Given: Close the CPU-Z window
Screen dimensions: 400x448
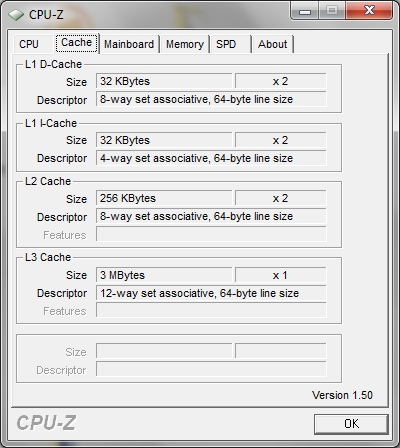Looking at the screenshot, I should coord(369,11).
